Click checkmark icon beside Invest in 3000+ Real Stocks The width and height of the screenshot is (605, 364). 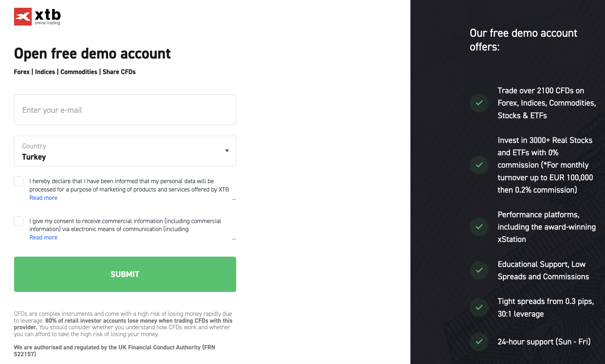coord(479,165)
